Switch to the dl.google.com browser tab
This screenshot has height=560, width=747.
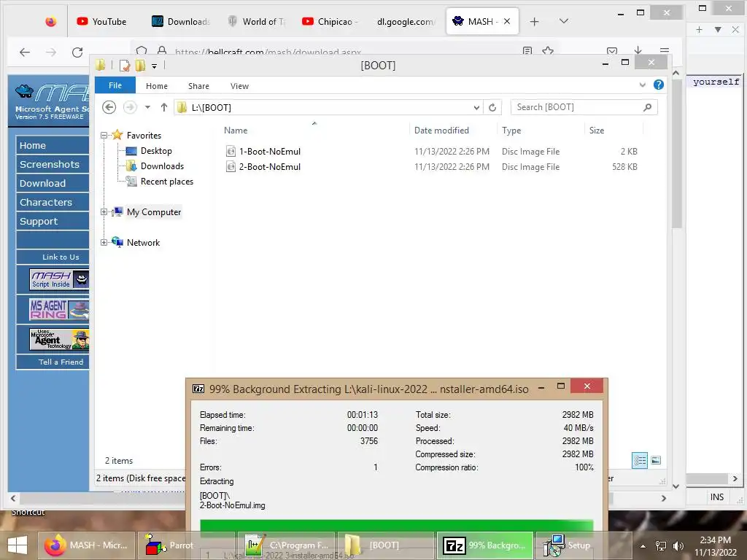coord(405,21)
